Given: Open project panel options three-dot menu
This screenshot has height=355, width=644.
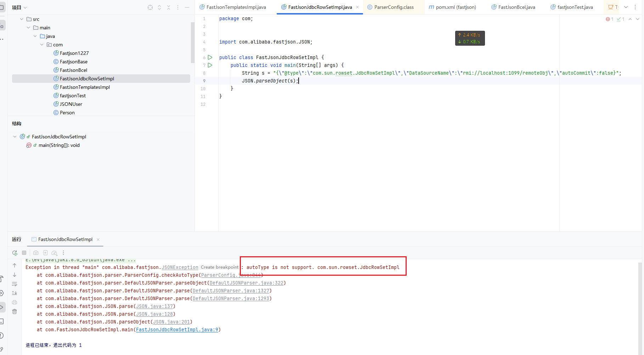Looking at the screenshot, I should pyautogui.click(x=178, y=7).
